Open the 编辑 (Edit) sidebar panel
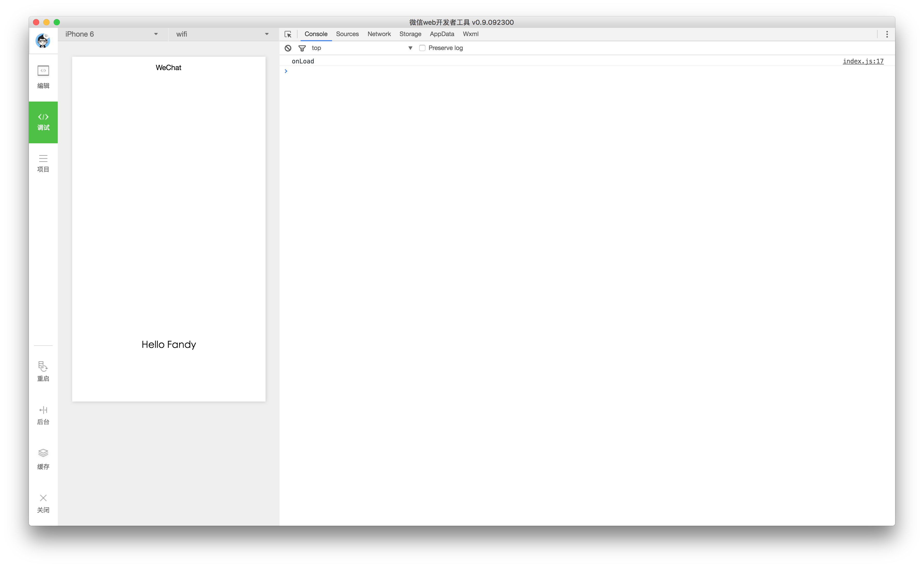 point(43,77)
